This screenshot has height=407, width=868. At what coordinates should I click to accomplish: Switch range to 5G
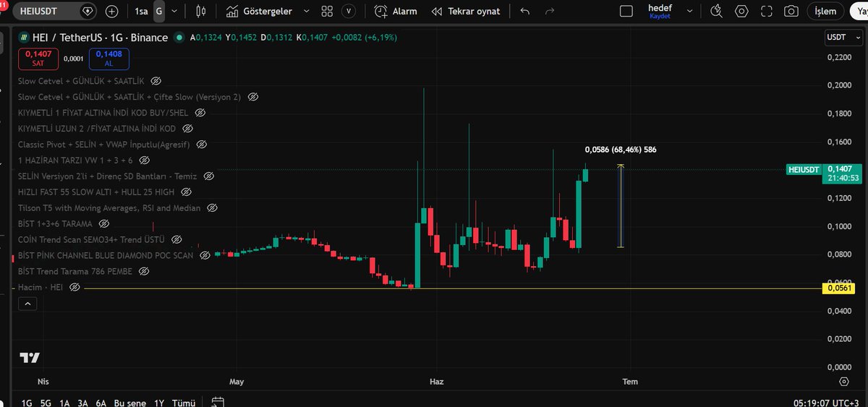point(46,402)
